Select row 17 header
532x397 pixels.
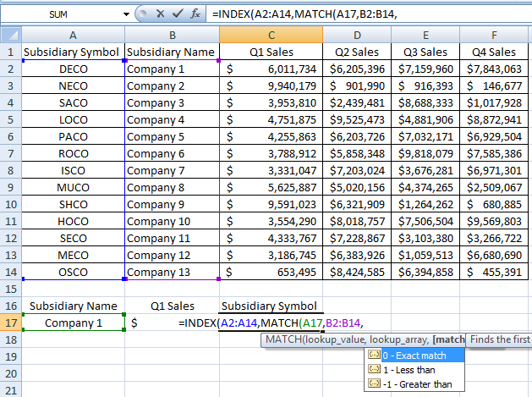click(11, 323)
